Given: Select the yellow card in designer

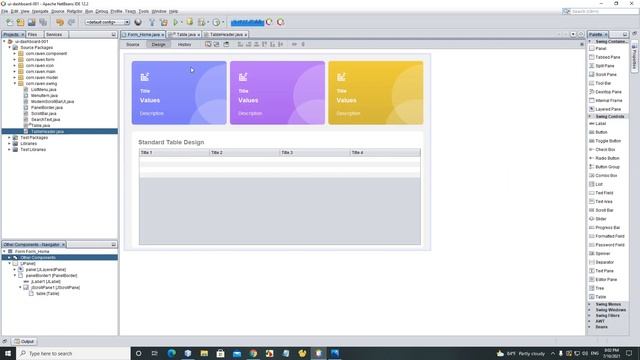Looking at the screenshot, I should pos(376,93).
